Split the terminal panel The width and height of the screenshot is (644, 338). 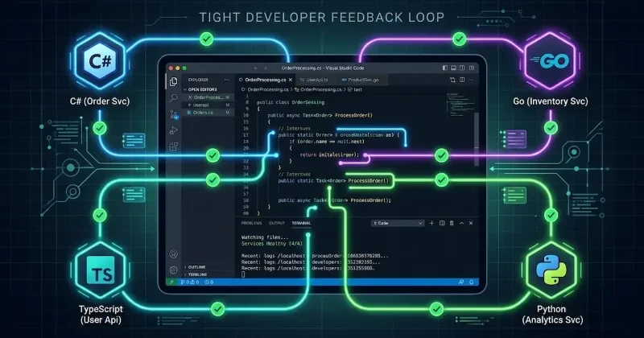point(442,223)
